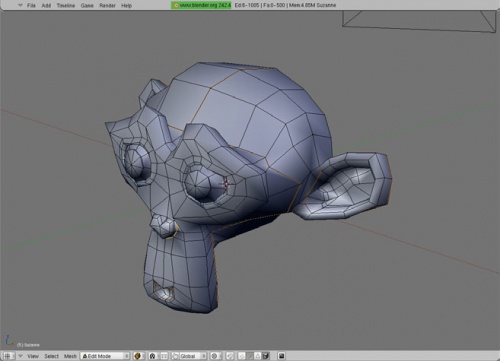Image resolution: width=500 pixels, height=361 pixels.
Task: Open the Mesh menu in 3D header
Action: [70, 356]
